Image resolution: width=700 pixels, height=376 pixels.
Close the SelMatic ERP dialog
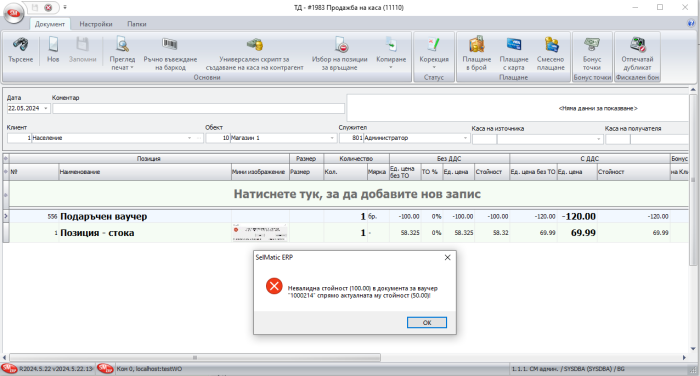[447, 258]
